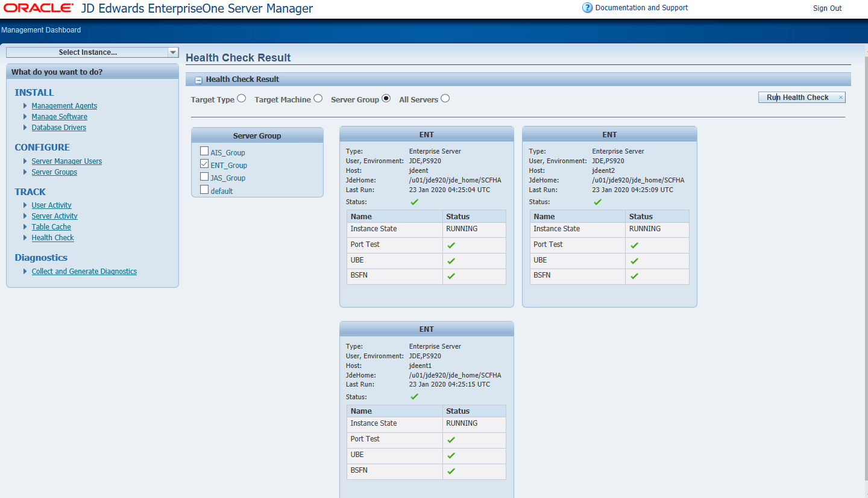Check the JAS_Group checkbox
This screenshot has height=498, width=868.
204,176
